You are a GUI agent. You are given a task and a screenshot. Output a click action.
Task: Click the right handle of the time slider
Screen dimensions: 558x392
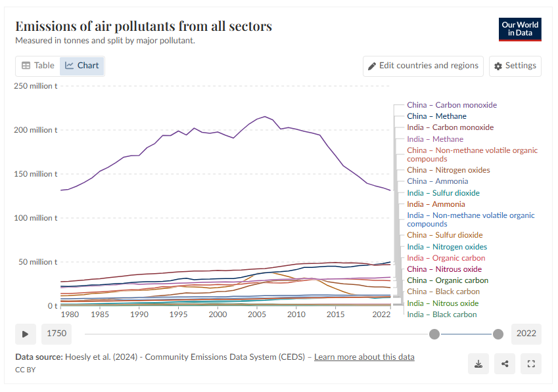(x=498, y=334)
